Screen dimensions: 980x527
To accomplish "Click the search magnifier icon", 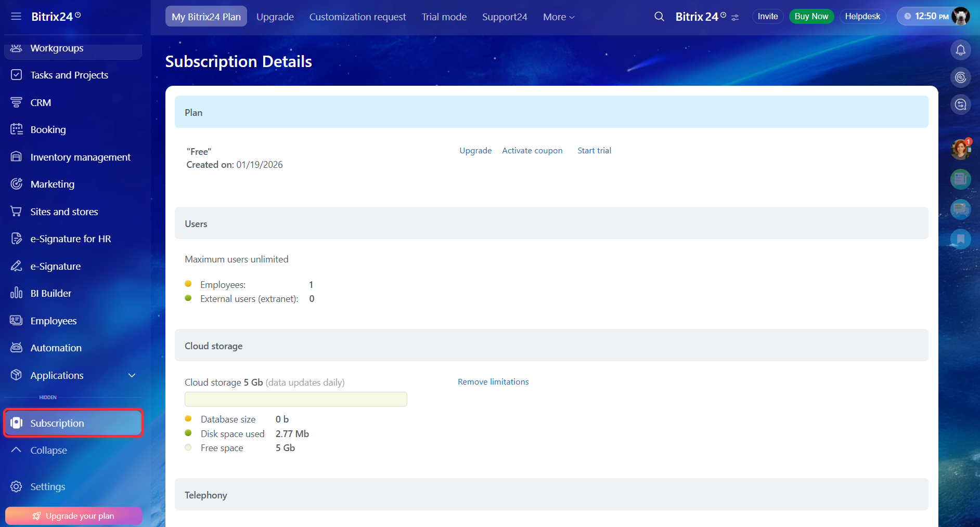I will click(659, 17).
